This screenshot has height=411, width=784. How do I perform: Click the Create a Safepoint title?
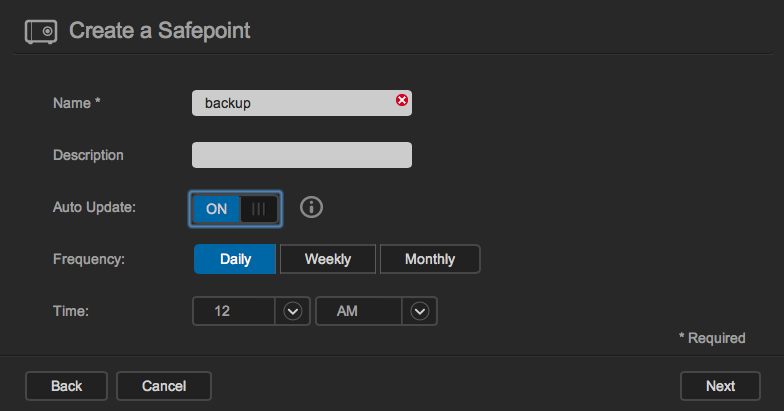(160, 31)
